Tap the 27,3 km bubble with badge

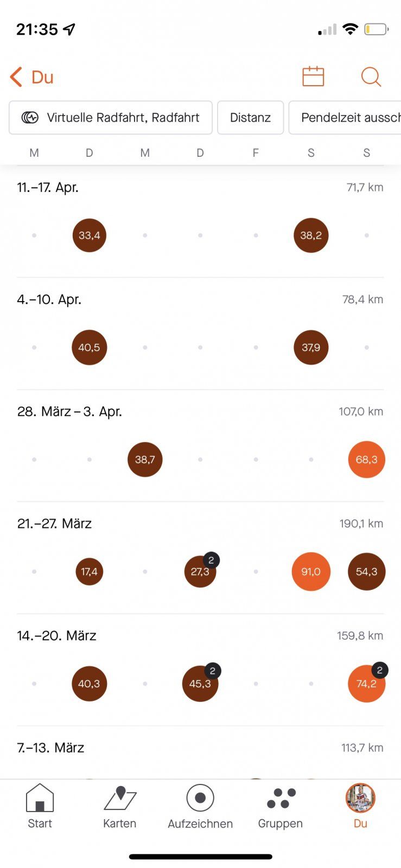click(200, 572)
